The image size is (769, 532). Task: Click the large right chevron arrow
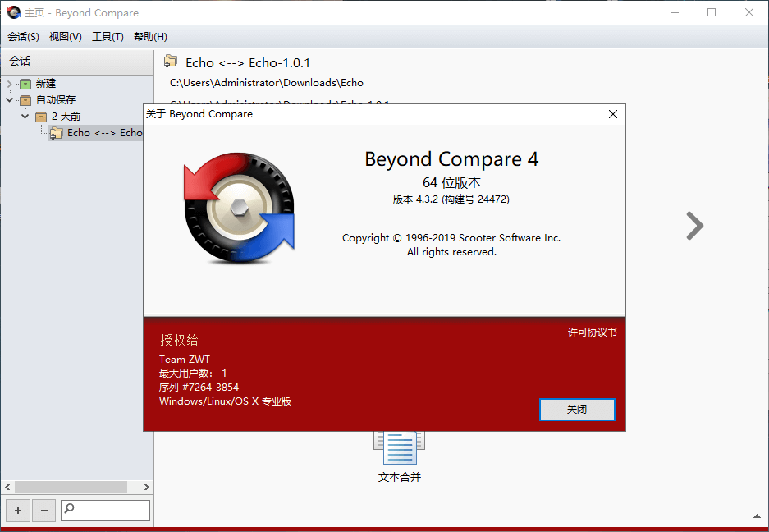[694, 226]
